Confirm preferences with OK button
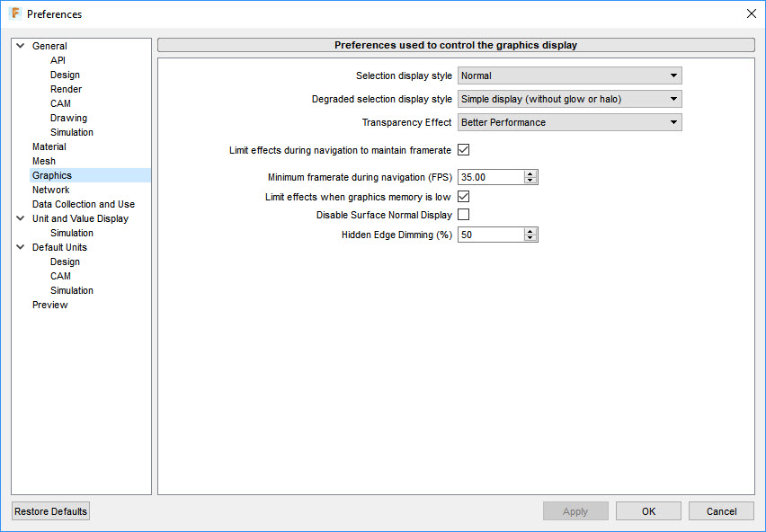This screenshot has width=766, height=532. pyautogui.click(x=648, y=511)
